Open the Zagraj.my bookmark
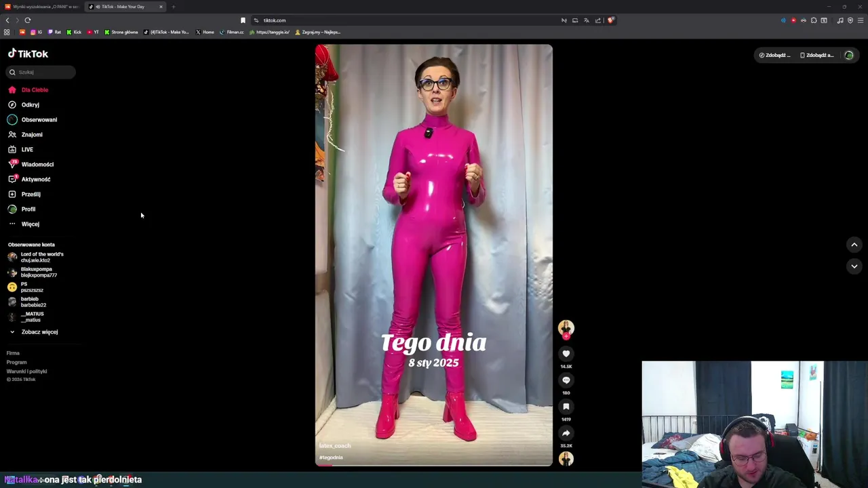Screen dimensions: 868x488 tap(317, 32)
